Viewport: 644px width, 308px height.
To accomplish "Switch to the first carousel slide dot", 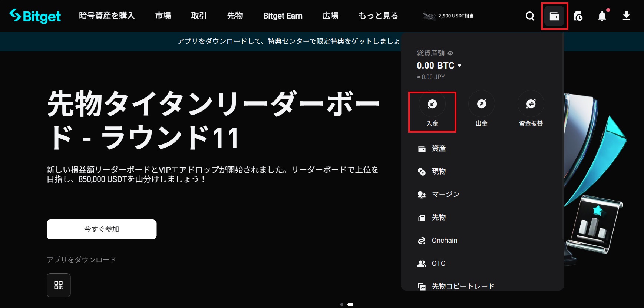I will [342, 305].
